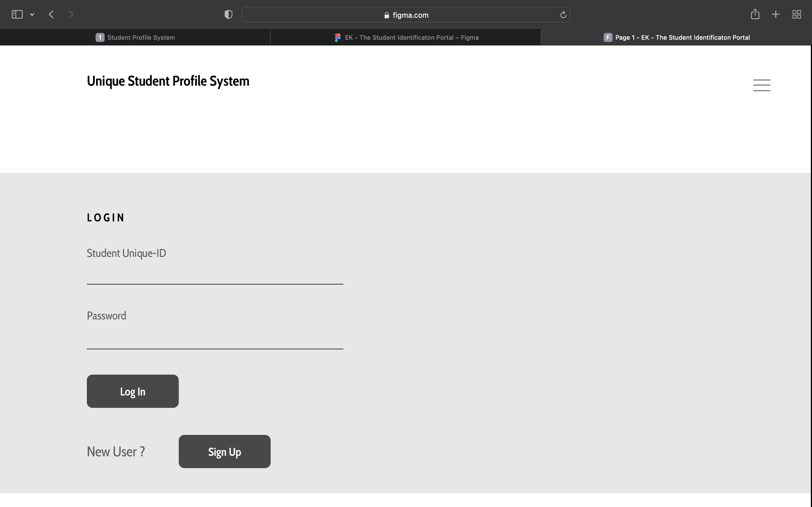Viewport: 812px width, 507px height.
Task: Click the privacy shield icon
Action: 228,14
